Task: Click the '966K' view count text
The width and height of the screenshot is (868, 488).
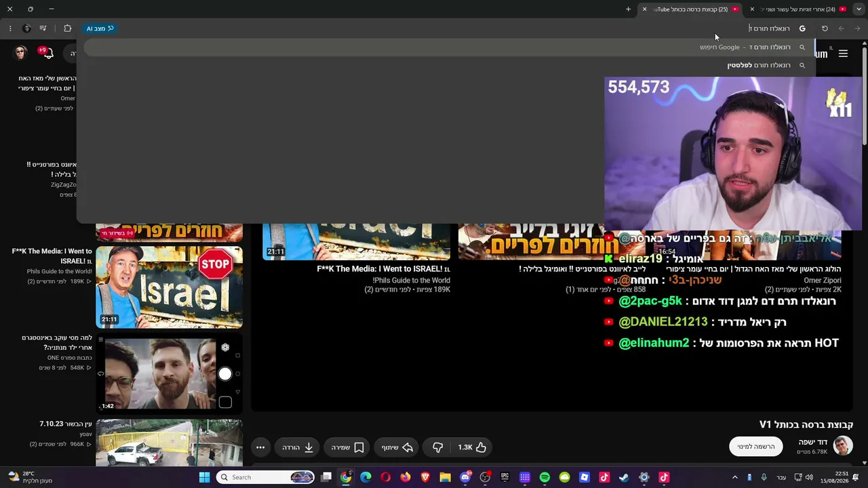Action: [77, 445]
